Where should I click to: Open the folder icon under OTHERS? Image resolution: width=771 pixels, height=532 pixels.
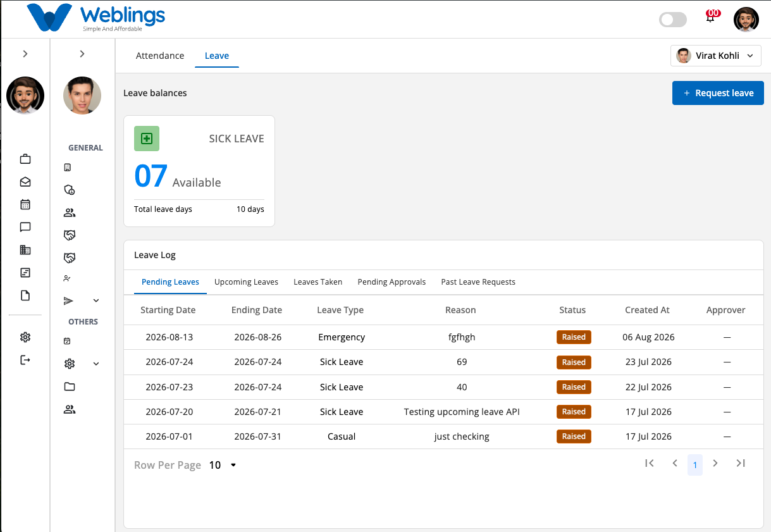click(x=70, y=387)
